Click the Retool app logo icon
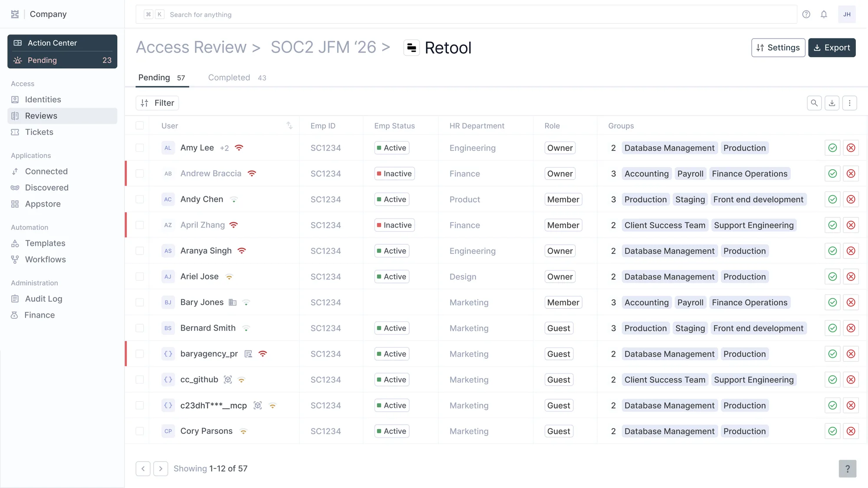Image resolution: width=868 pixels, height=488 pixels. point(411,48)
